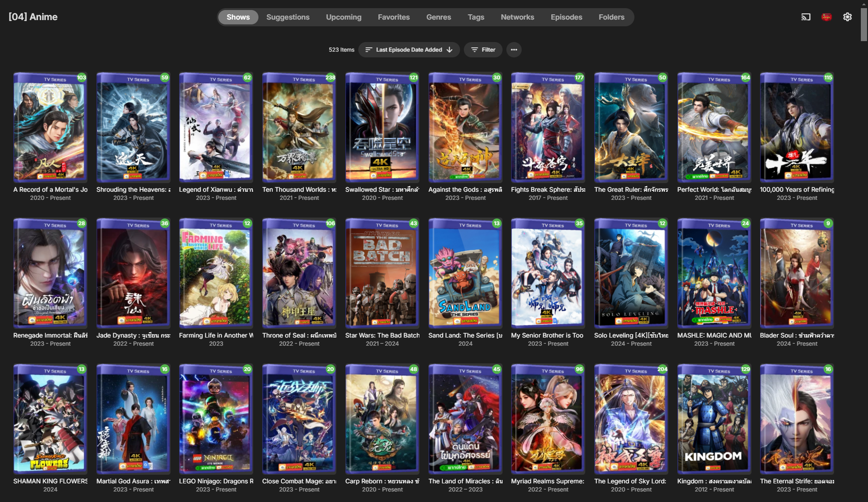Click the 523 Items count text
868x502 pixels.
click(x=341, y=50)
